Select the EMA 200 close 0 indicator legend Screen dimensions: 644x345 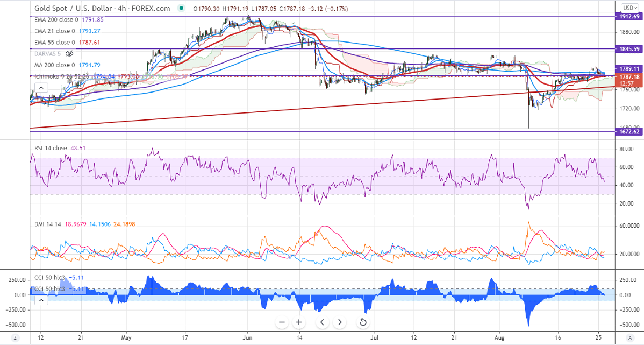pos(56,20)
